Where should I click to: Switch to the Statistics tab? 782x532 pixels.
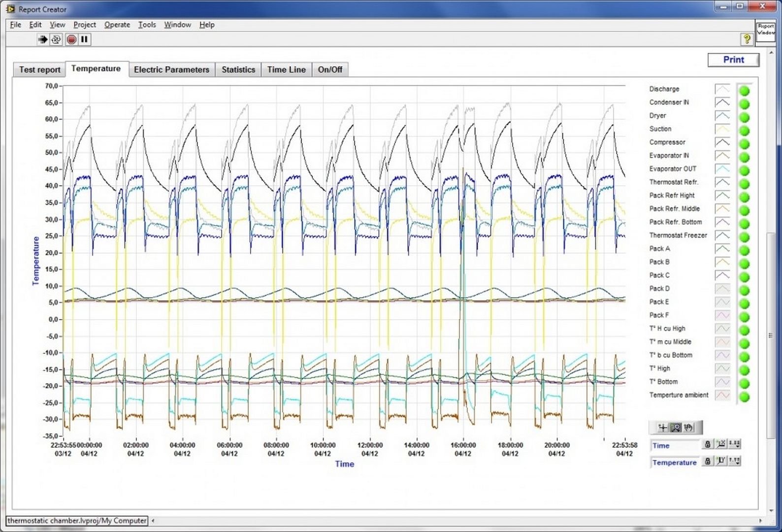pyautogui.click(x=238, y=69)
